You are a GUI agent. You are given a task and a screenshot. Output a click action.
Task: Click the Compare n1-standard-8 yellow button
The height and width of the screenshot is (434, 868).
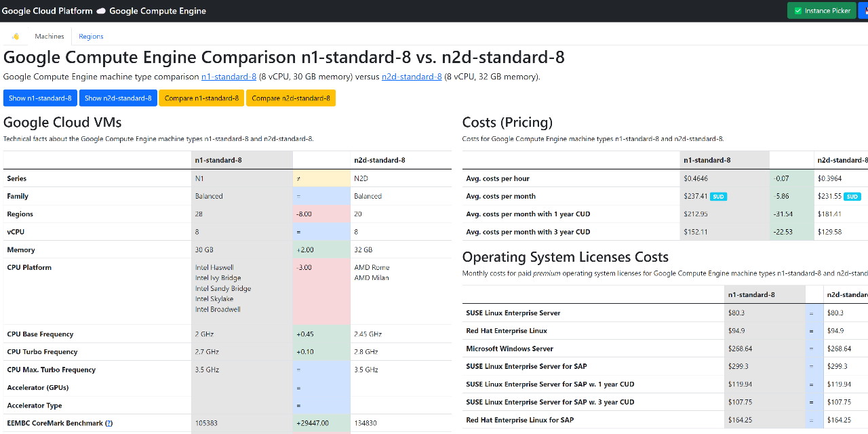pyautogui.click(x=201, y=98)
